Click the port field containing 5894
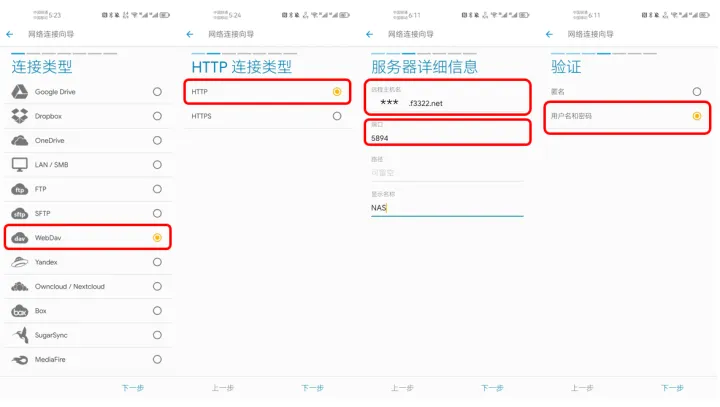Image resolution: width=720 pixels, height=407 pixels. [x=445, y=138]
